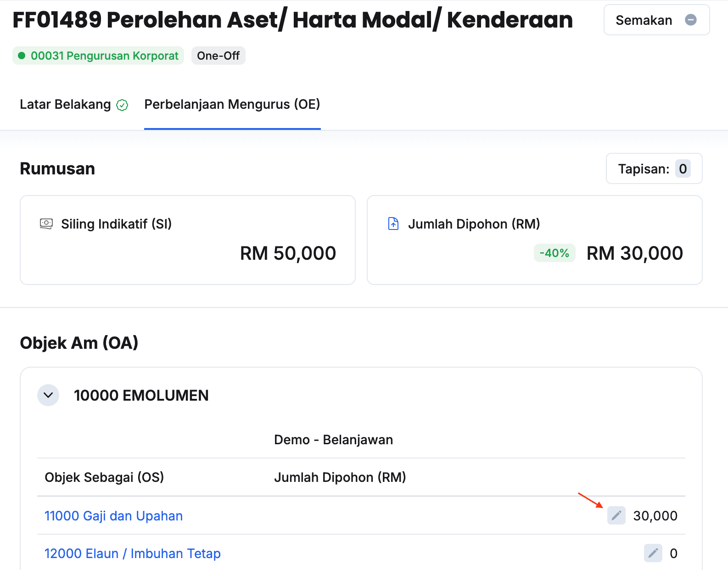Viewport: 728px width, 570px height.
Task: Click the 10000 EMOLUMEN heading text
Action: tap(141, 395)
